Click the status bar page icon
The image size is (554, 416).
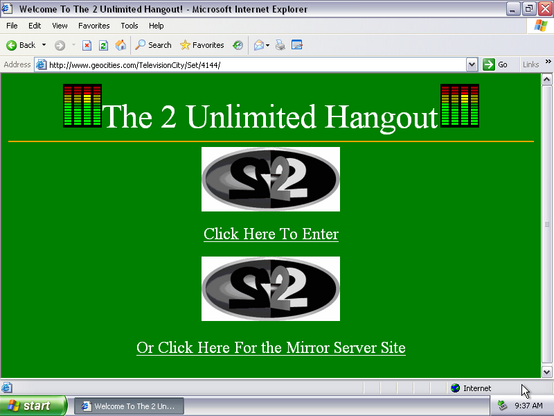tap(6, 388)
